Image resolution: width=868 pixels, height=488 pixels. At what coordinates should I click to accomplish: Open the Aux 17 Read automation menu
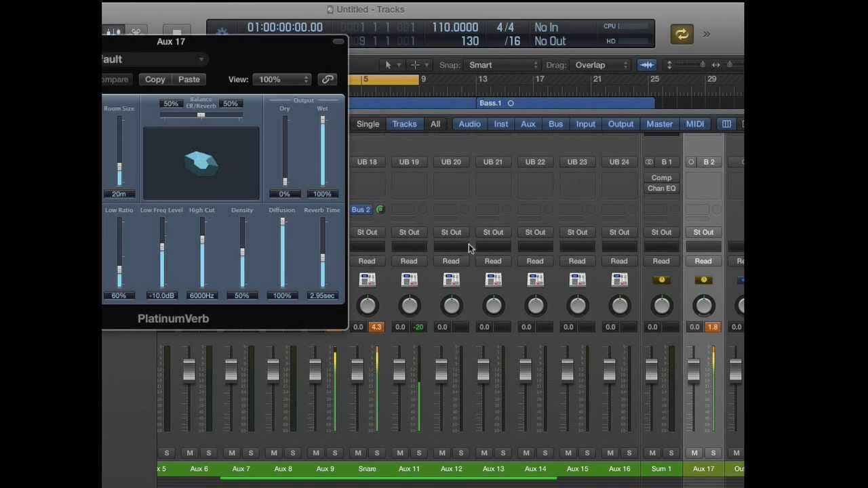tap(703, 261)
